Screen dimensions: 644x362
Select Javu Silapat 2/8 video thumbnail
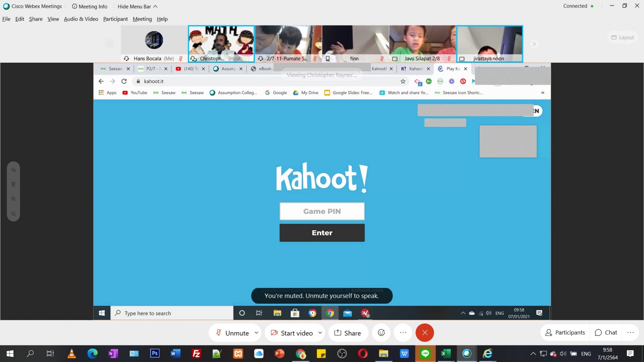(x=422, y=44)
